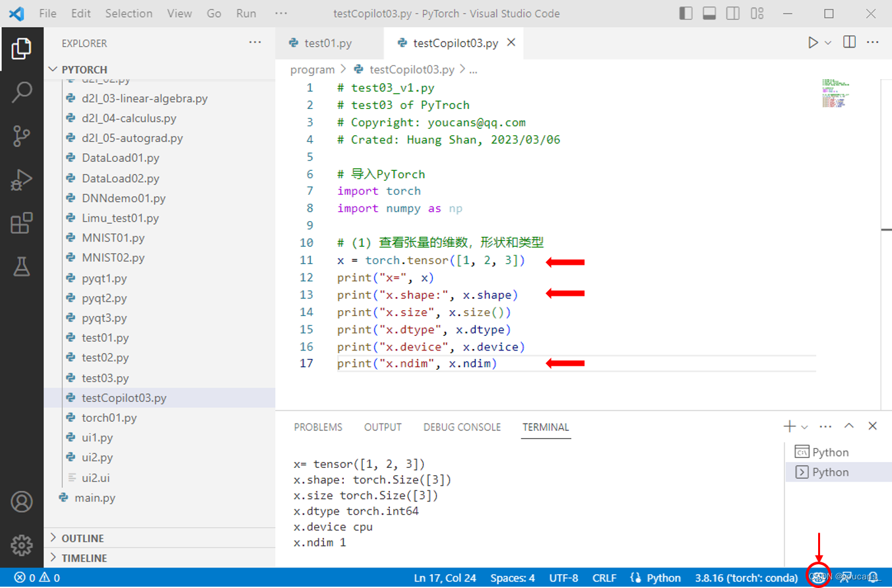Viewport: 892px width, 588px height.
Task: Click the feedback icon in status bar
Action: coord(845,578)
